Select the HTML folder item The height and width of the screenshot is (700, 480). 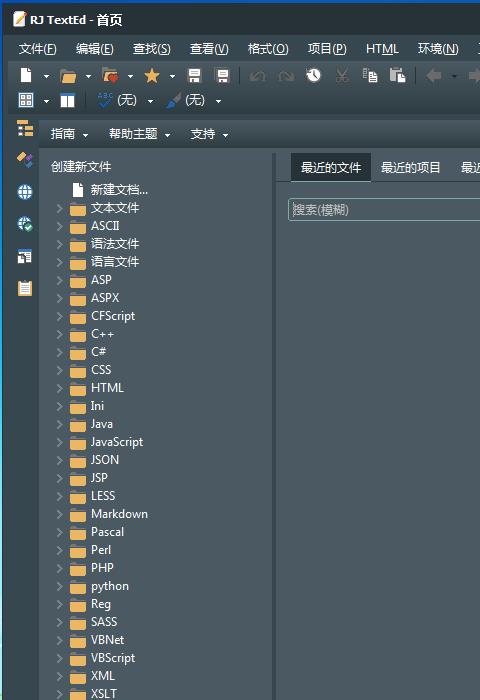click(x=107, y=388)
